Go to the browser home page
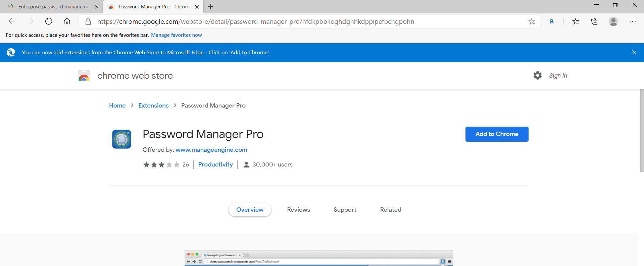This screenshot has width=644, height=266. [67, 21]
